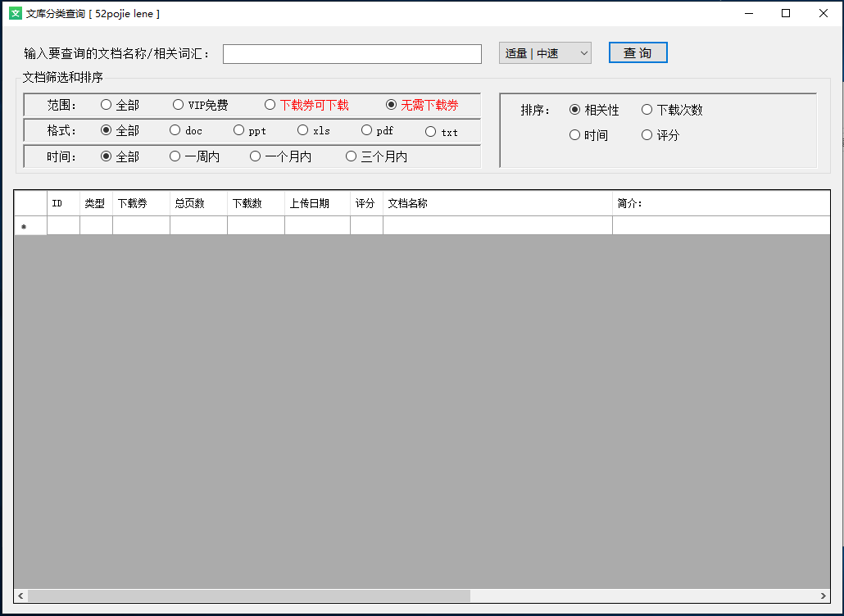Screen dimensions: 844x616
Task: Select the new-row asterisk row header
Action: [30, 226]
